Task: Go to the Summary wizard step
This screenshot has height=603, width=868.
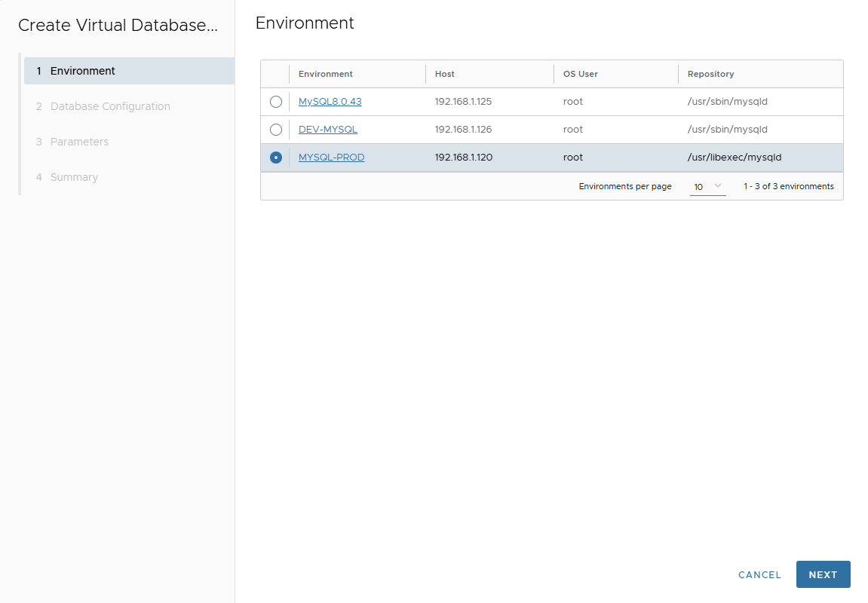Action: point(74,177)
